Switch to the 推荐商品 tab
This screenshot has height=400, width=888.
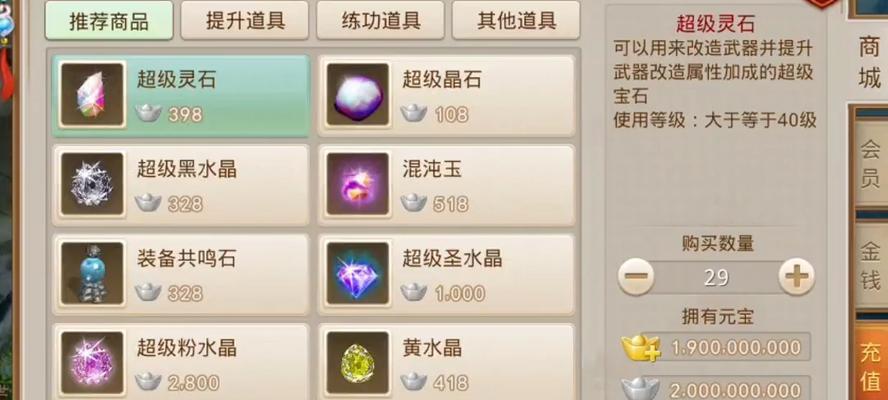click(x=109, y=21)
